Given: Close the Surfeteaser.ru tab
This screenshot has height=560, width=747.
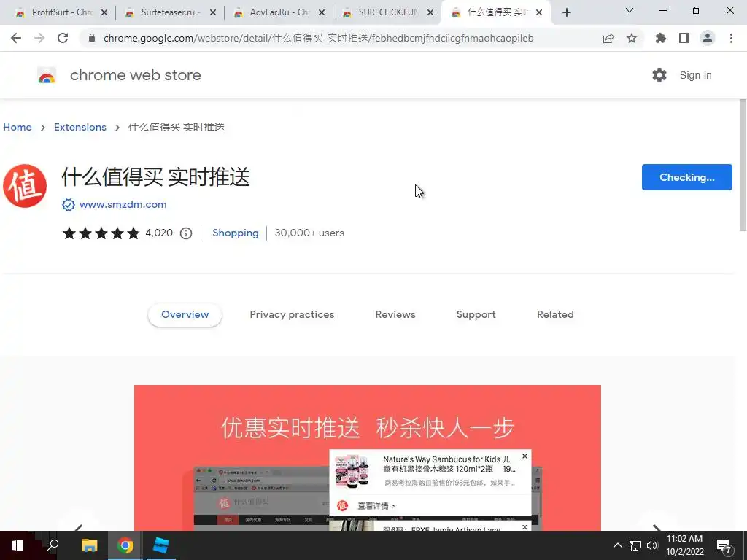Looking at the screenshot, I should tap(213, 13).
